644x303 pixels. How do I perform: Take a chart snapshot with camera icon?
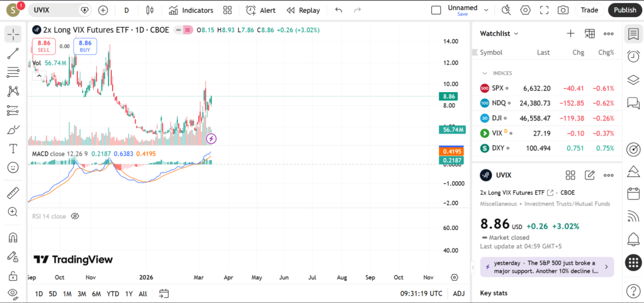click(x=563, y=10)
